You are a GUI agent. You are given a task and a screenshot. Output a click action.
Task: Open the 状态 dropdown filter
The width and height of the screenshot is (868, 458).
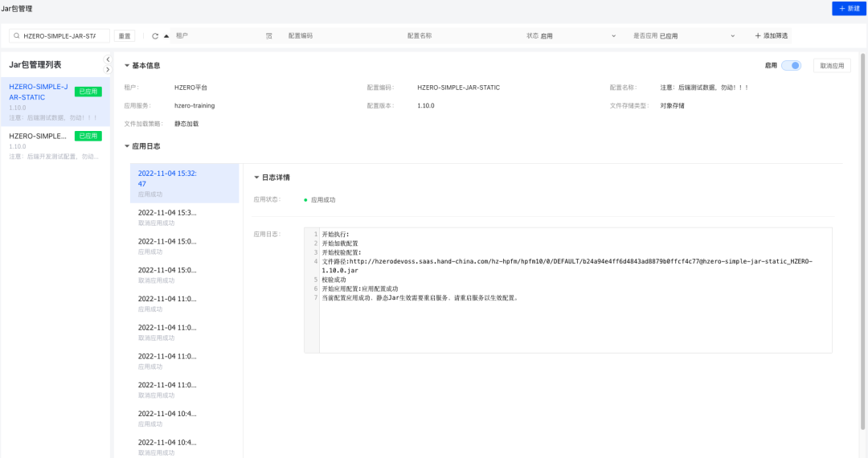click(x=577, y=36)
